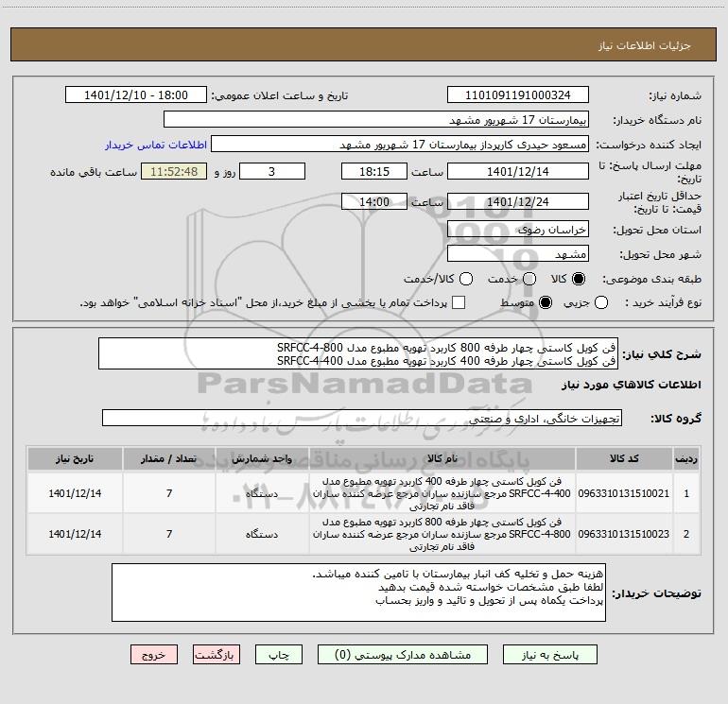Viewport: 728px width, 704px height.
Task: Click row 2 quantity cell 7
Action: pos(169,534)
